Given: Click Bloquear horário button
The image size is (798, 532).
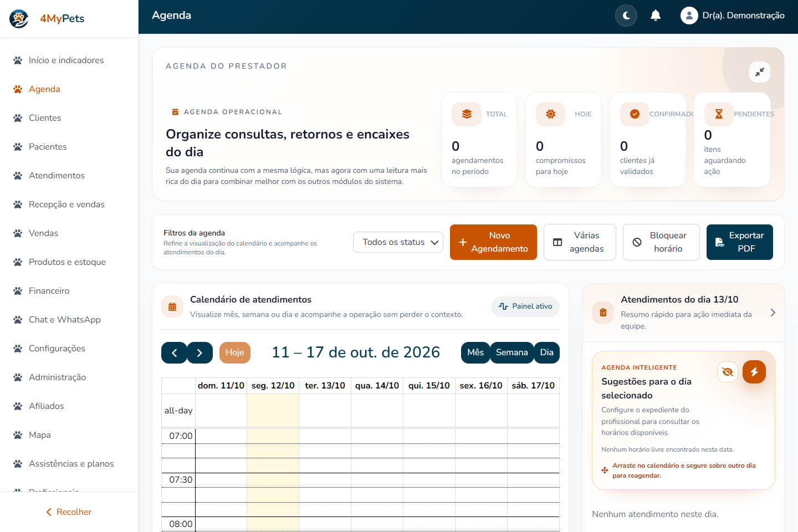Looking at the screenshot, I should [x=661, y=242].
